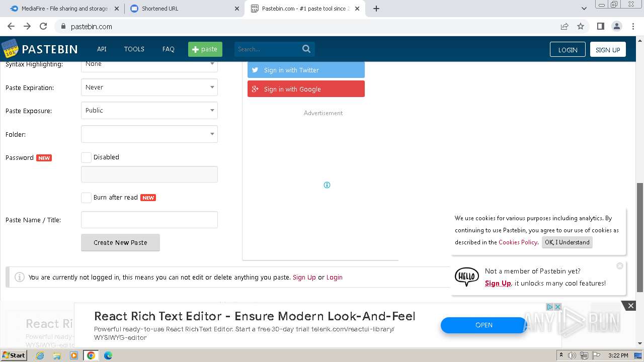Screen dimensions: 644x362
Task: Open the Paste Exposure dropdown
Action: (149, 110)
